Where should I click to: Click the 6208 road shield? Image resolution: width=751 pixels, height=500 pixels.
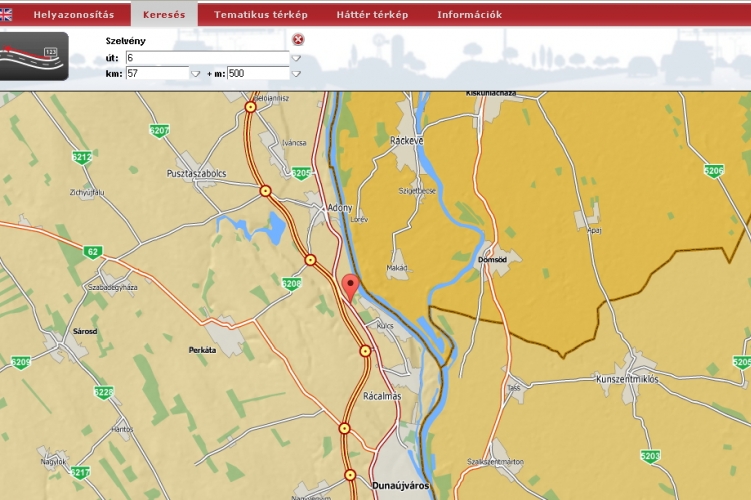coord(291,284)
